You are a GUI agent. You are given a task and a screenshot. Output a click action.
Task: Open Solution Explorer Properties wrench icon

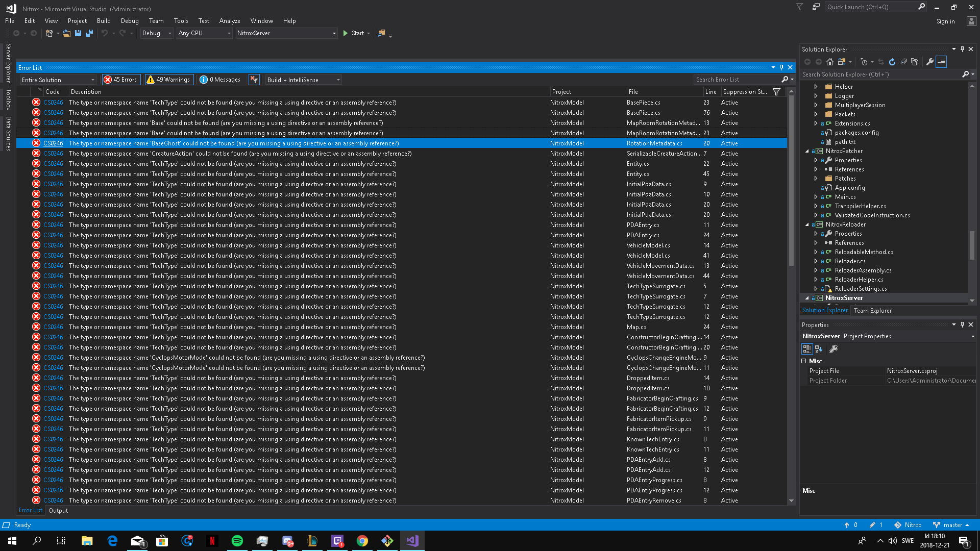(x=930, y=62)
